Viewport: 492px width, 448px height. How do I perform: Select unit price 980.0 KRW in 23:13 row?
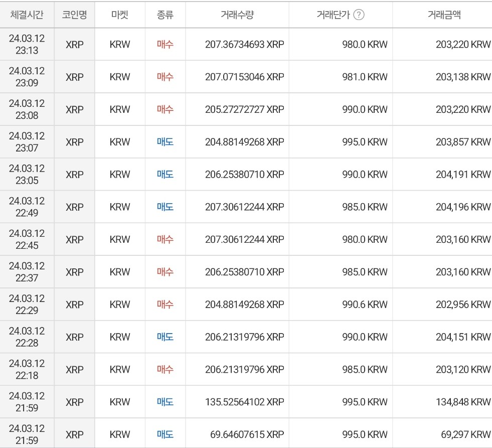pyautogui.click(x=365, y=44)
